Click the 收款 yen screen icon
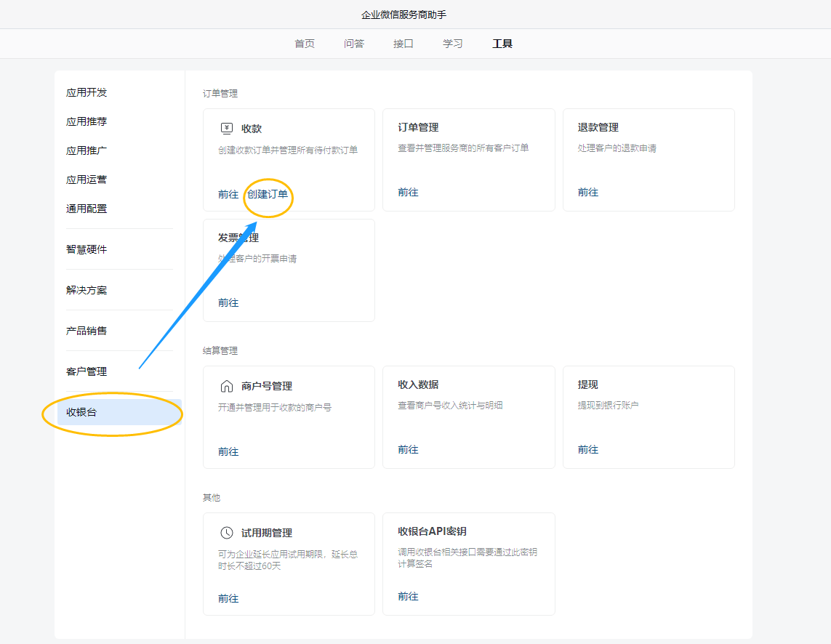This screenshot has width=831, height=644. (226, 129)
